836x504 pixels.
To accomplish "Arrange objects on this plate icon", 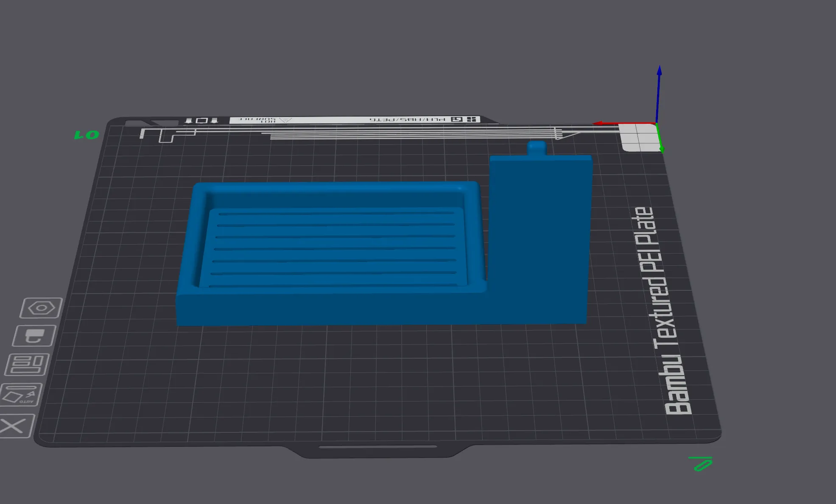I will pyautogui.click(x=27, y=365).
